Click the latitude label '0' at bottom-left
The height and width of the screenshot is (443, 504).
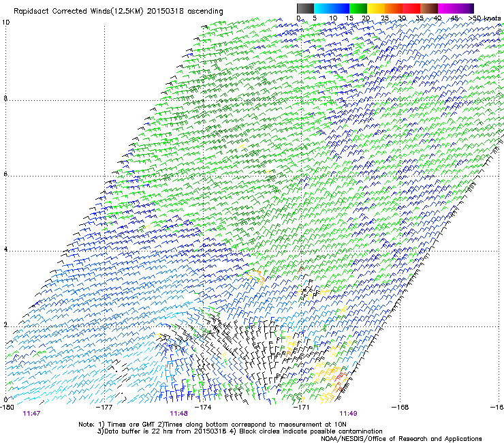[5, 400]
